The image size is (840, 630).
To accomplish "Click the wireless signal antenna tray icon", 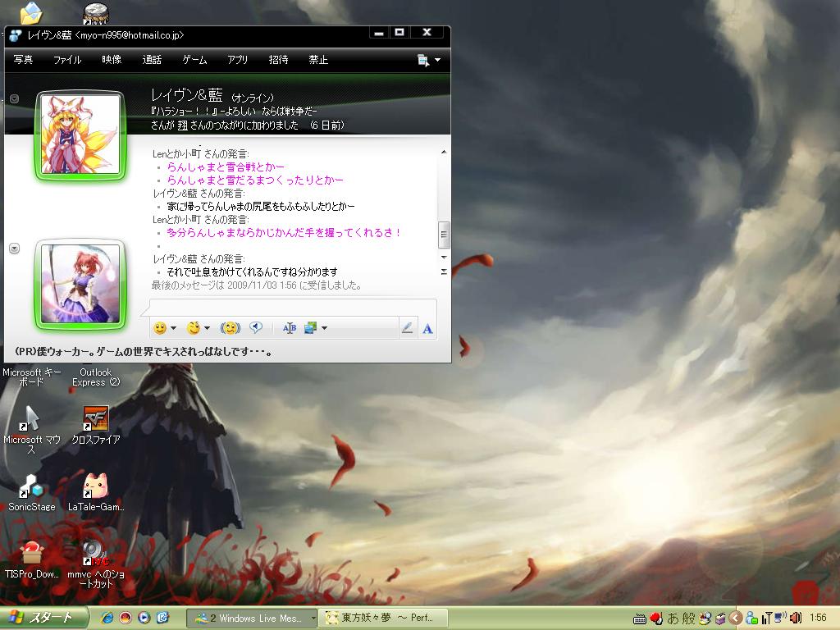I will [x=767, y=618].
